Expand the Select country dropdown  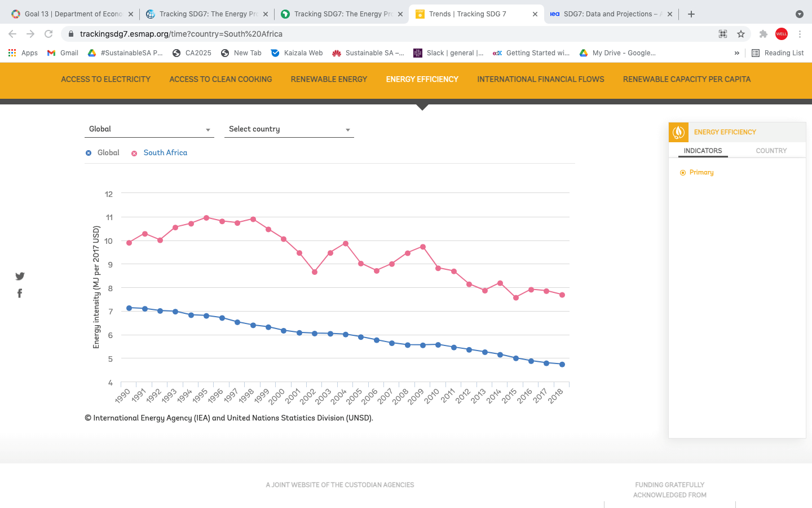[x=289, y=129]
